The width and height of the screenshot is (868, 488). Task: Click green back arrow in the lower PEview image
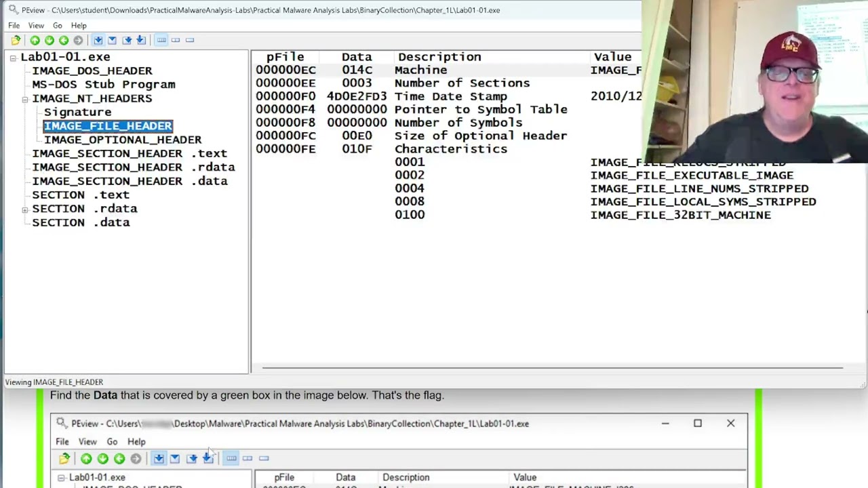point(119,459)
